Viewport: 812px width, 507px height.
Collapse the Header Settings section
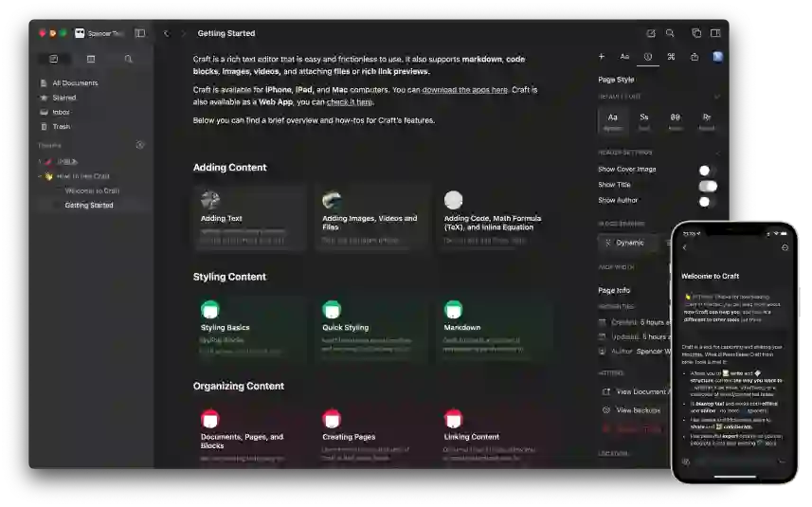[x=716, y=153]
